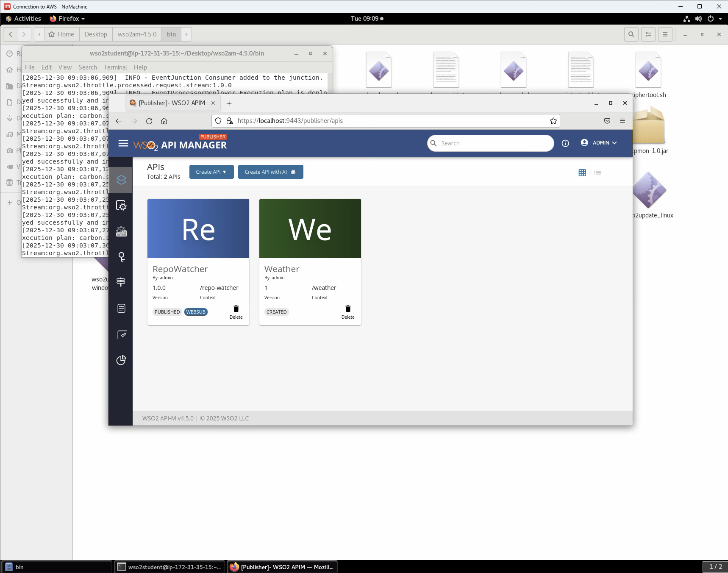
Task: Open the APIs layers icon in sidebar
Action: (121, 180)
